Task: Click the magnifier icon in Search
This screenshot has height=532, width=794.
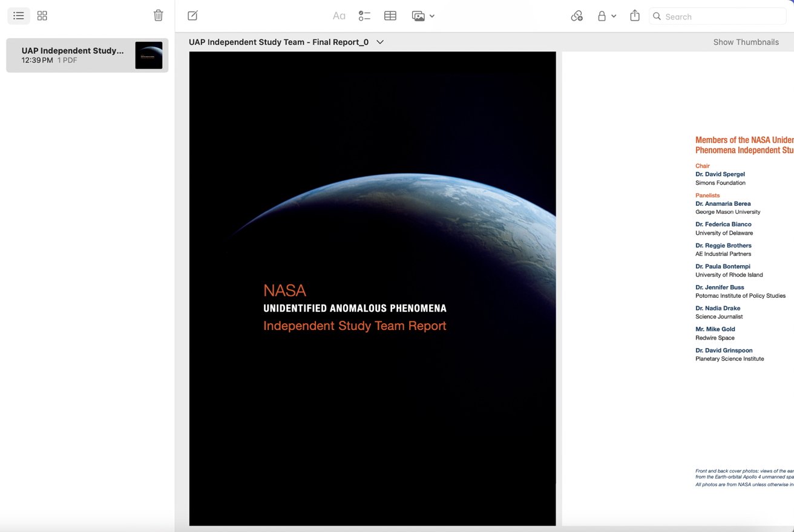Action: tap(657, 16)
